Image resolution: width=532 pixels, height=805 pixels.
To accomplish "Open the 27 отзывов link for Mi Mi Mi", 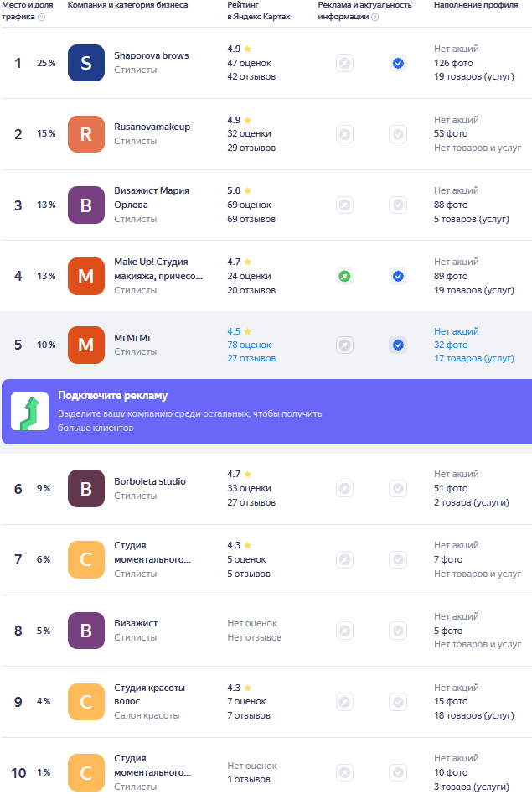I will point(251,358).
